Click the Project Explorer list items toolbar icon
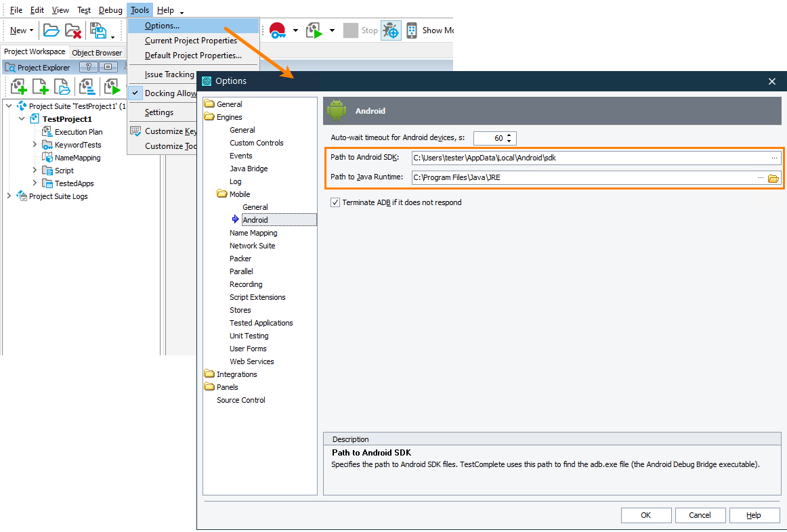 point(87,87)
